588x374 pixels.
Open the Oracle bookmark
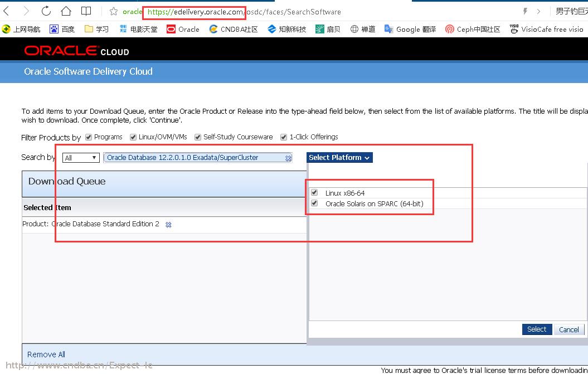(183, 29)
